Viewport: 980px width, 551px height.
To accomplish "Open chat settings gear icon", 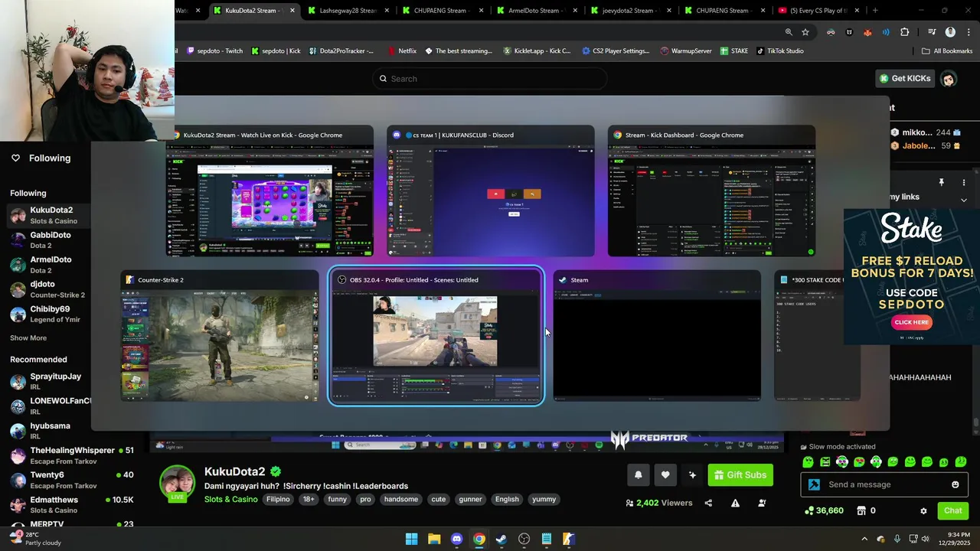I will click(923, 510).
